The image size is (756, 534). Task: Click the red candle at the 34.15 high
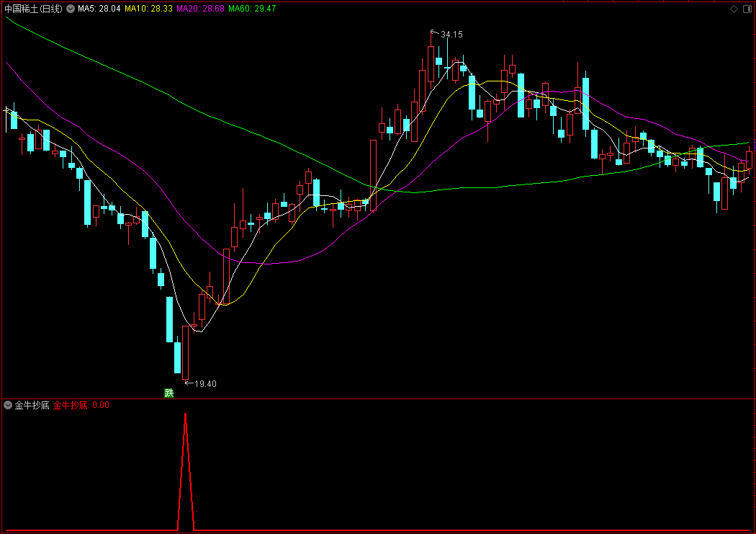click(x=431, y=63)
